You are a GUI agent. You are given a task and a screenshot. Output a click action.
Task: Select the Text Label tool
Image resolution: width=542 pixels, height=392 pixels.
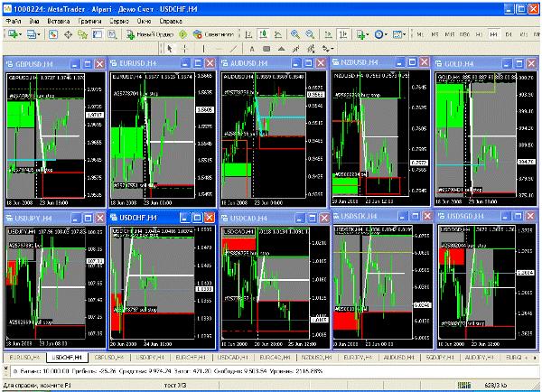pos(266,49)
